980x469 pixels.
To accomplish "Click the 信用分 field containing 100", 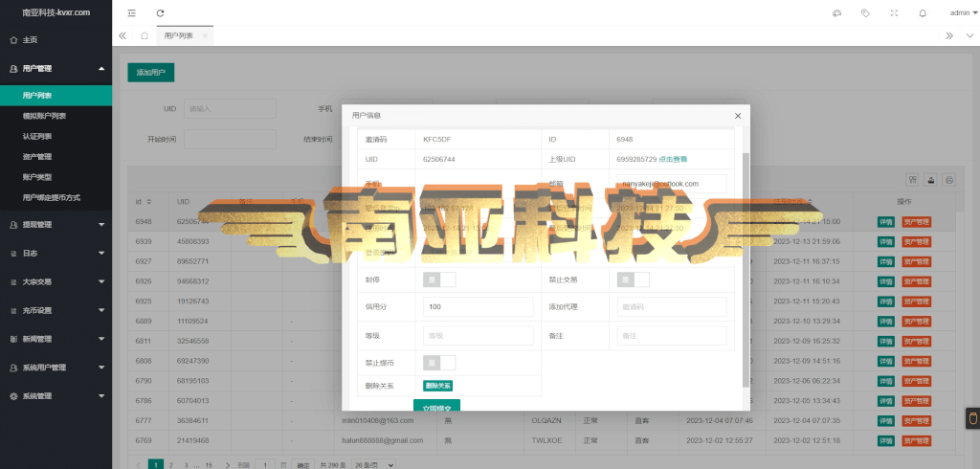I will tap(479, 307).
